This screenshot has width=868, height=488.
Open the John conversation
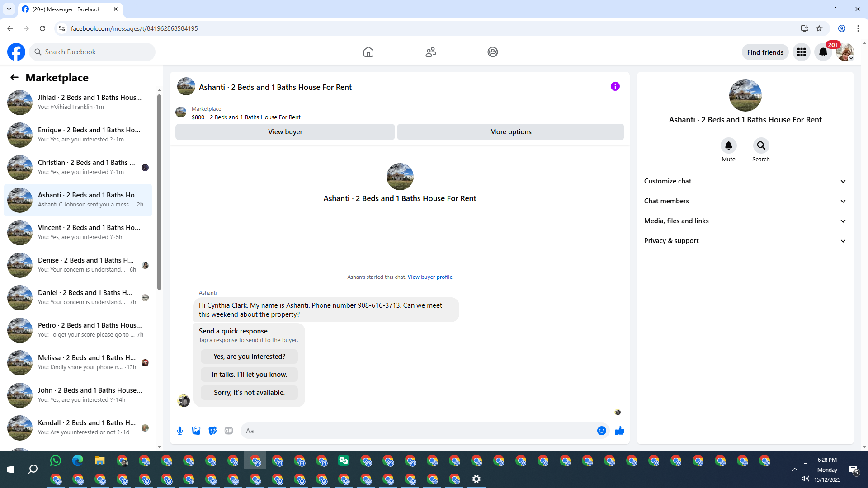[78, 395]
